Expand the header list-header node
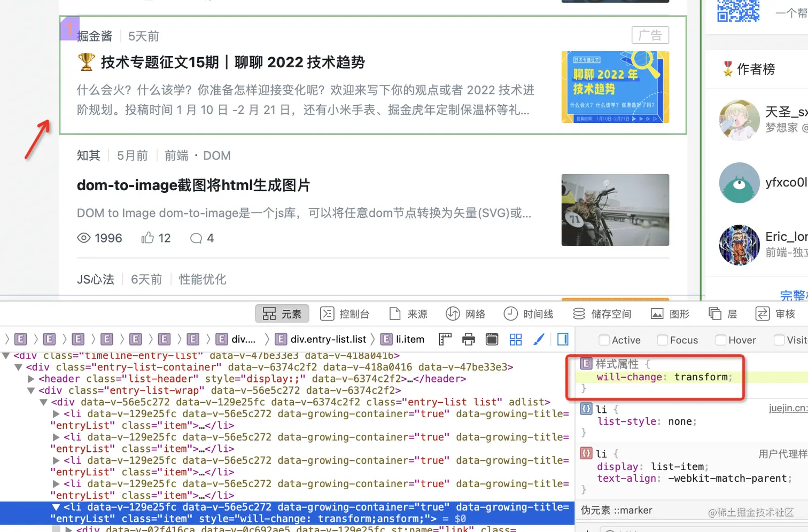The height and width of the screenshot is (532, 808). point(32,379)
